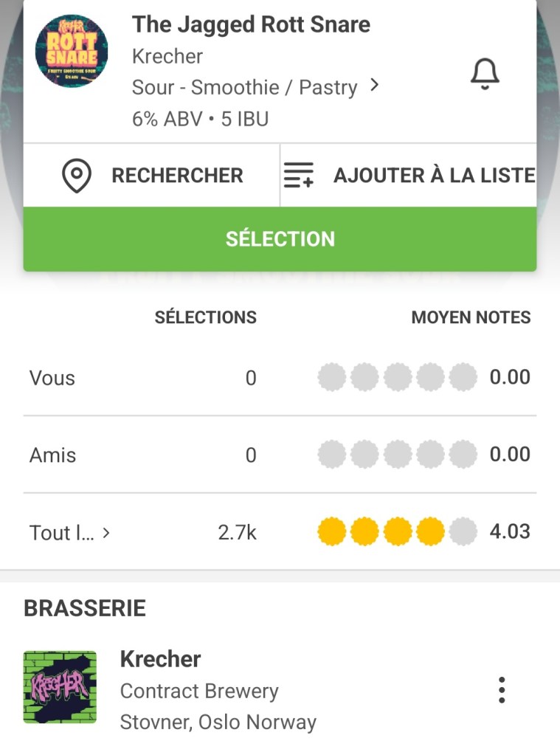The image size is (560, 755).
Task: Tap the grey rating caps in Amis row
Action: [x=397, y=455]
